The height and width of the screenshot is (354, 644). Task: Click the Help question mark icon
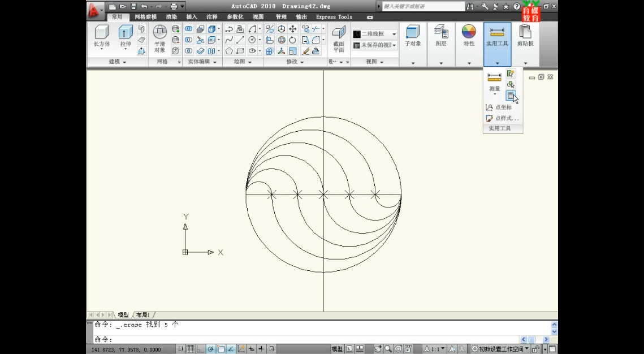(517, 6)
